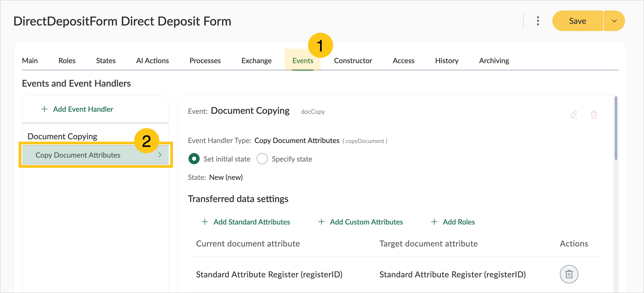The height and width of the screenshot is (293, 644).
Task: Click the plus icon beside Add Roles
Action: (x=434, y=222)
